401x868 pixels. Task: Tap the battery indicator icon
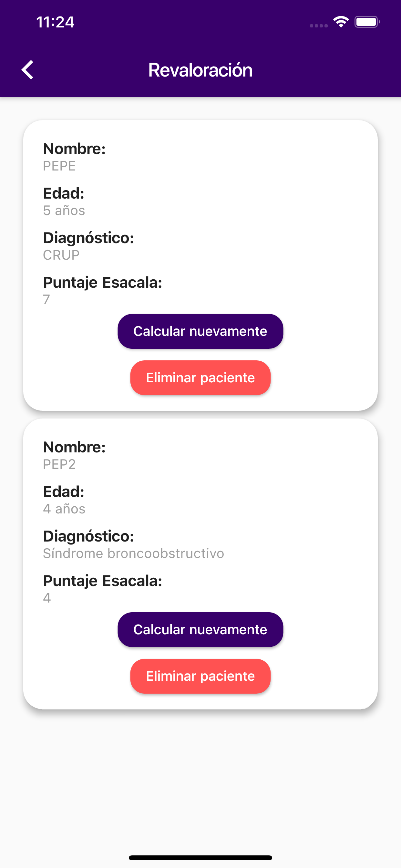[367, 22]
